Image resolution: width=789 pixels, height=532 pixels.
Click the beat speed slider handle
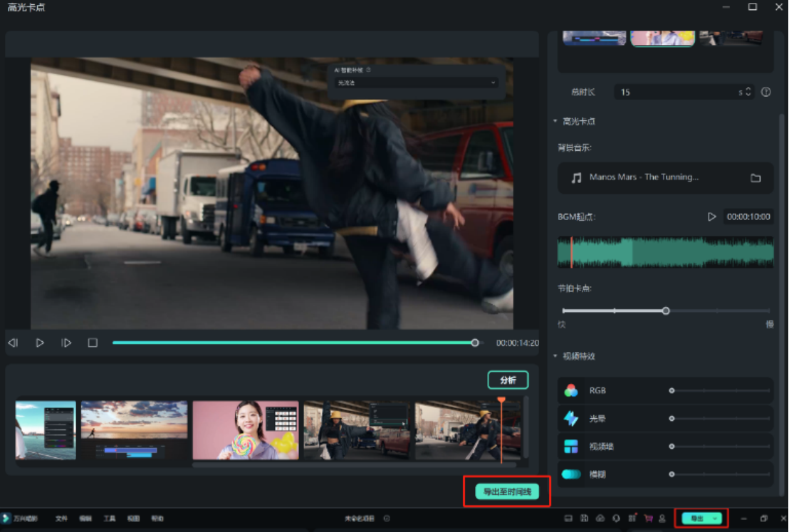click(x=666, y=311)
